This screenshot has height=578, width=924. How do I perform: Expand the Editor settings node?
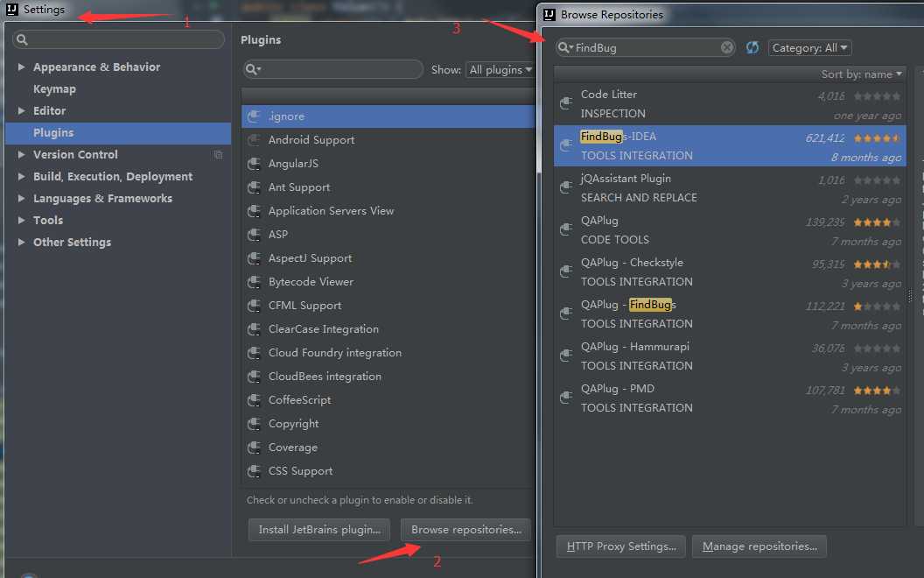[x=21, y=110]
